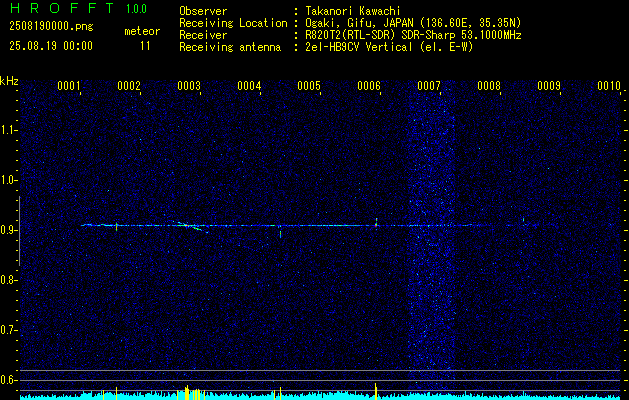Click time marker 0006
Screen dimensions: 629x400
[x=369, y=86]
